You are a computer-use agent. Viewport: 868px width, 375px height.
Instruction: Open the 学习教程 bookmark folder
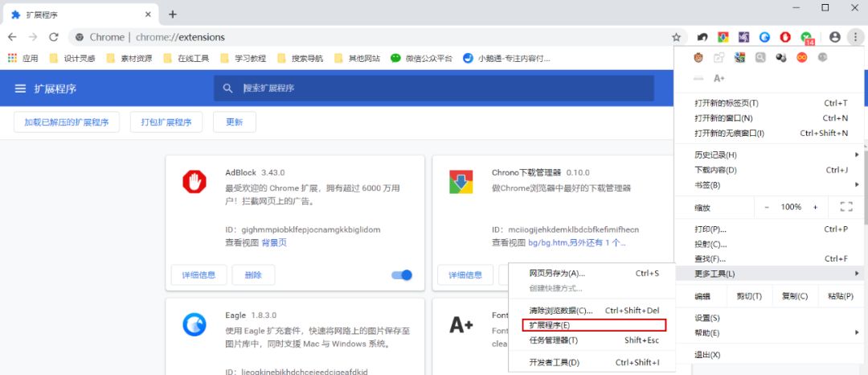click(x=243, y=58)
